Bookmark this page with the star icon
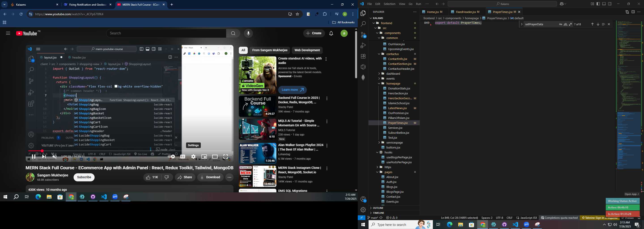This screenshot has width=644, height=229. point(297,14)
